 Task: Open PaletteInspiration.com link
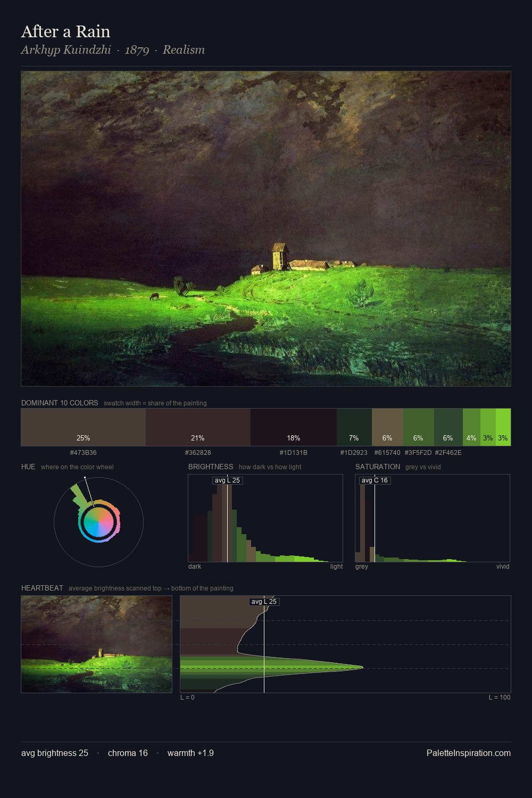[x=469, y=753]
